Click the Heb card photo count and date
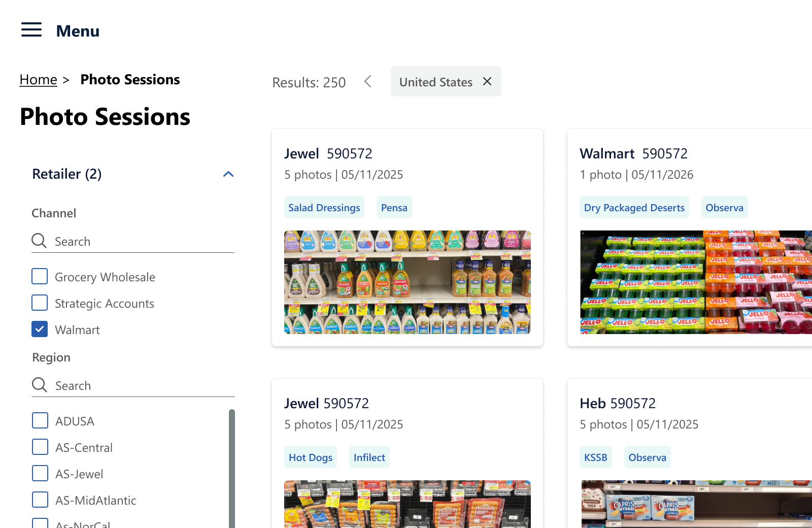This screenshot has height=528, width=812. (639, 424)
